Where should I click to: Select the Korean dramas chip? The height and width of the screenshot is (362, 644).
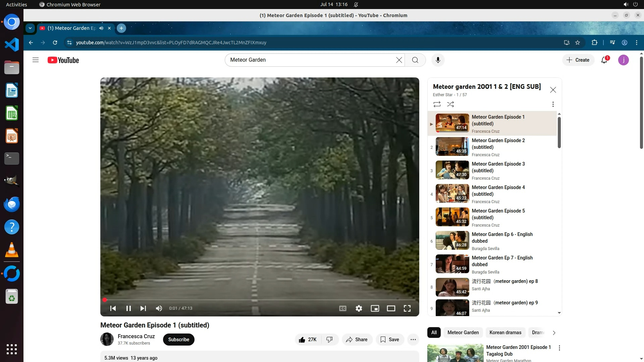click(505, 333)
